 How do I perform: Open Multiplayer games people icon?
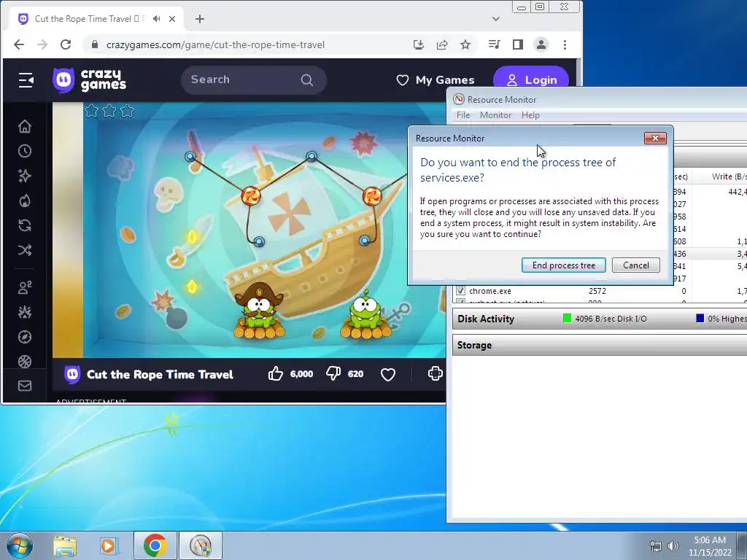coord(25,287)
